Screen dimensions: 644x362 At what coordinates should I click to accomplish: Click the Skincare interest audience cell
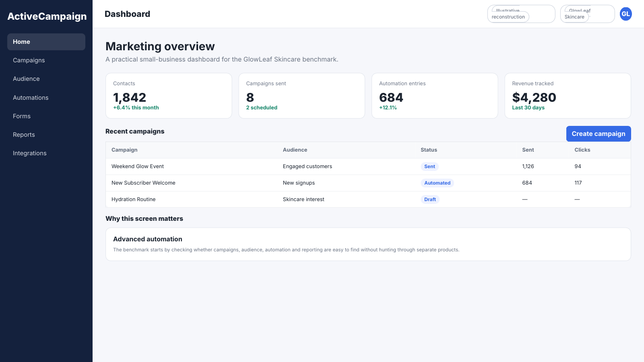303,200
